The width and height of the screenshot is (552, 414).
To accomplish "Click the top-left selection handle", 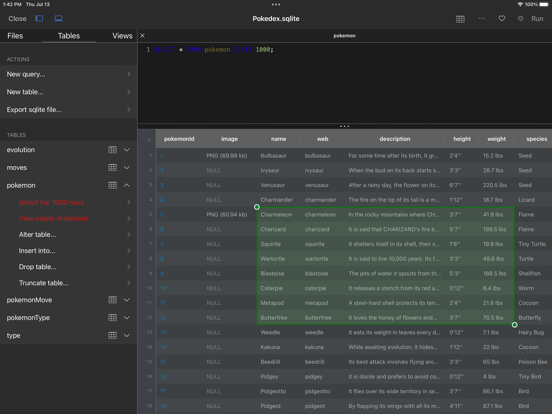I will (257, 207).
